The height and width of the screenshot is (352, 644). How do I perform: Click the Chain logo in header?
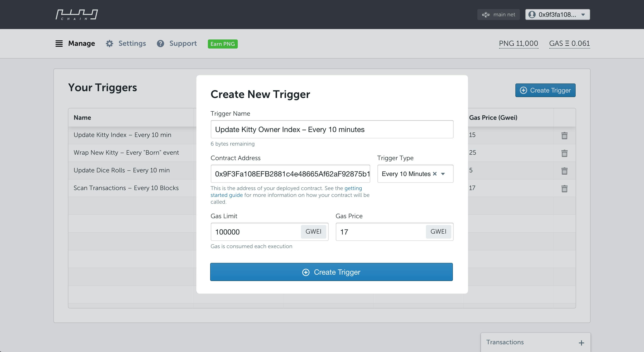point(77,15)
